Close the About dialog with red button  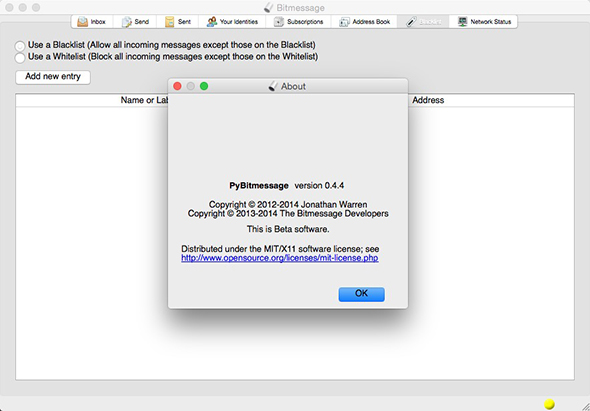tap(177, 86)
